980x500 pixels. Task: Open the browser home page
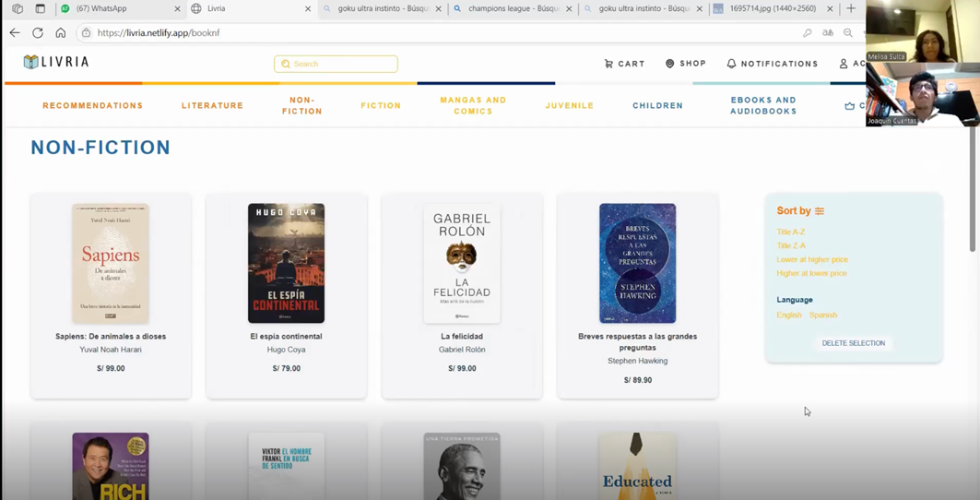tap(61, 32)
